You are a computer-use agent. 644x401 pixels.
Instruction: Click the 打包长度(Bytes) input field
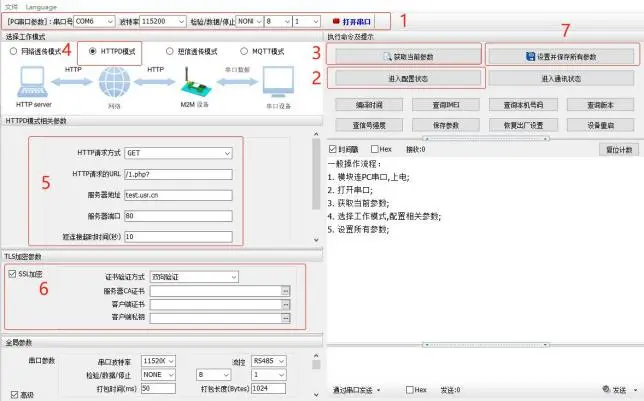pos(268,388)
